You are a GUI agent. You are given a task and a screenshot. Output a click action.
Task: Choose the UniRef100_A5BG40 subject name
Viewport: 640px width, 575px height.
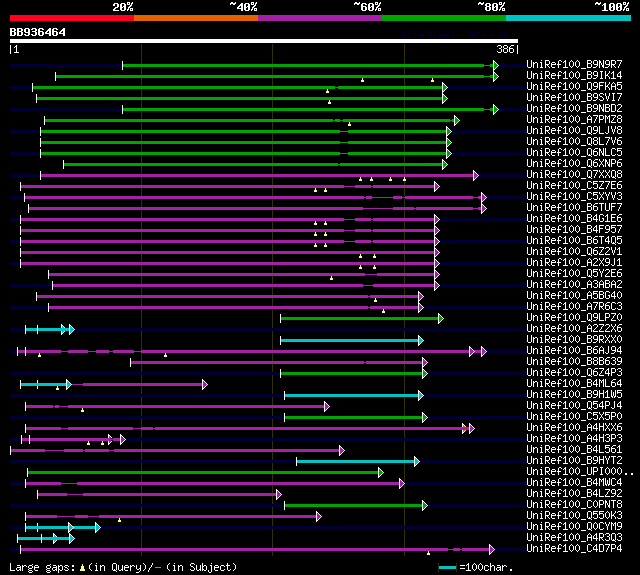pyautogui.click(x=574, y=296)
